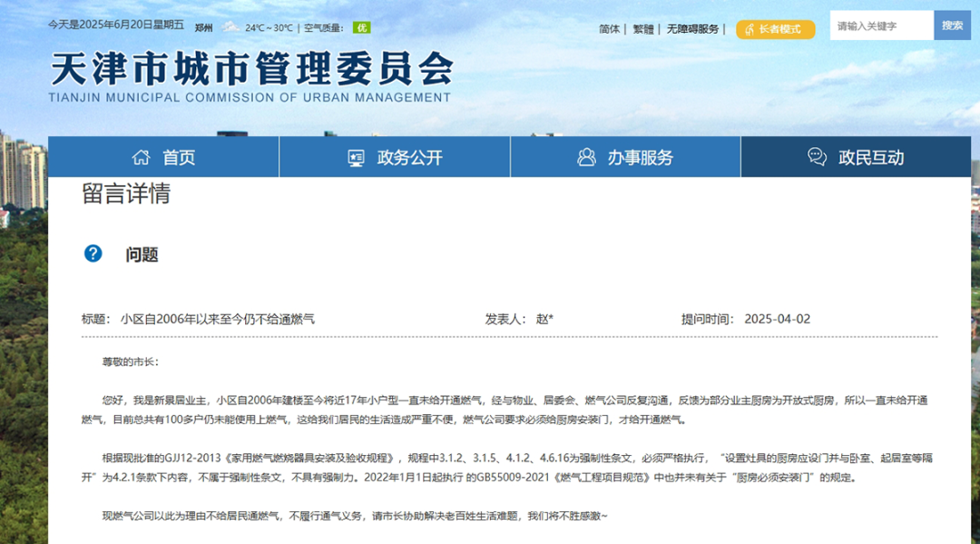Viewport: 980px width, 544px height.
Task: Click the green air quality 优 badge
Action: (x=362, y=27)
